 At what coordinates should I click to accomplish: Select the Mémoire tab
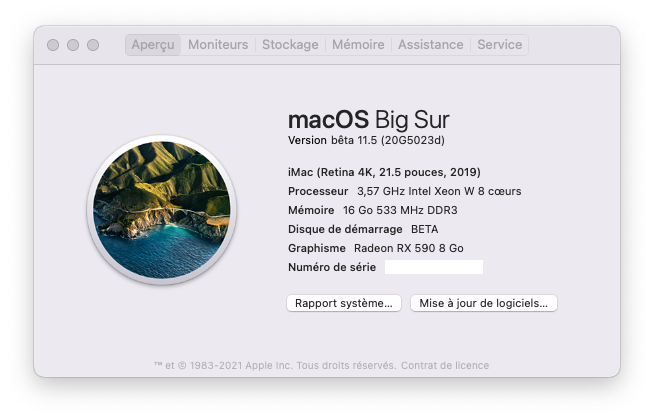coord(358,45)
